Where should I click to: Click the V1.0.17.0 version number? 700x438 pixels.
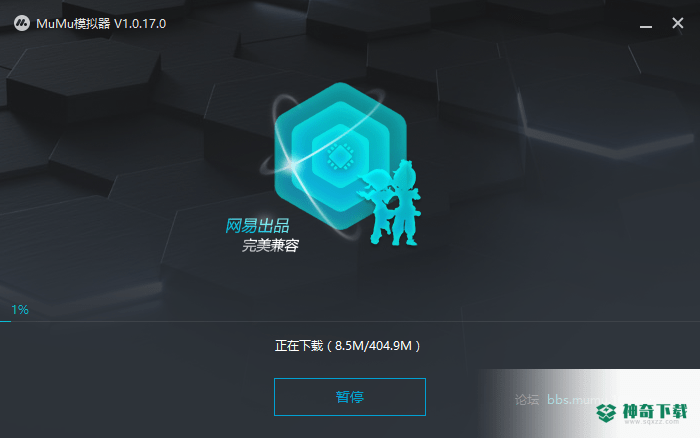[140, 24]
